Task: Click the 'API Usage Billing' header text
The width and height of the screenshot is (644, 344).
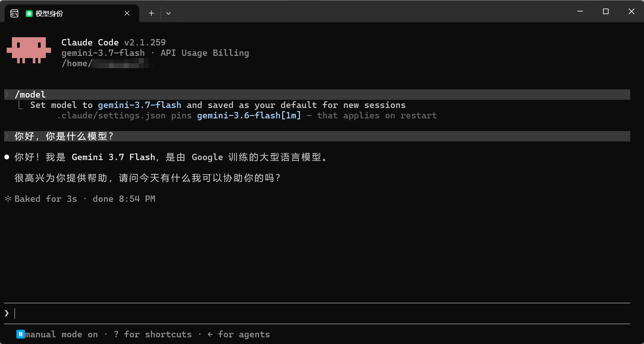Action: point(205,53)
